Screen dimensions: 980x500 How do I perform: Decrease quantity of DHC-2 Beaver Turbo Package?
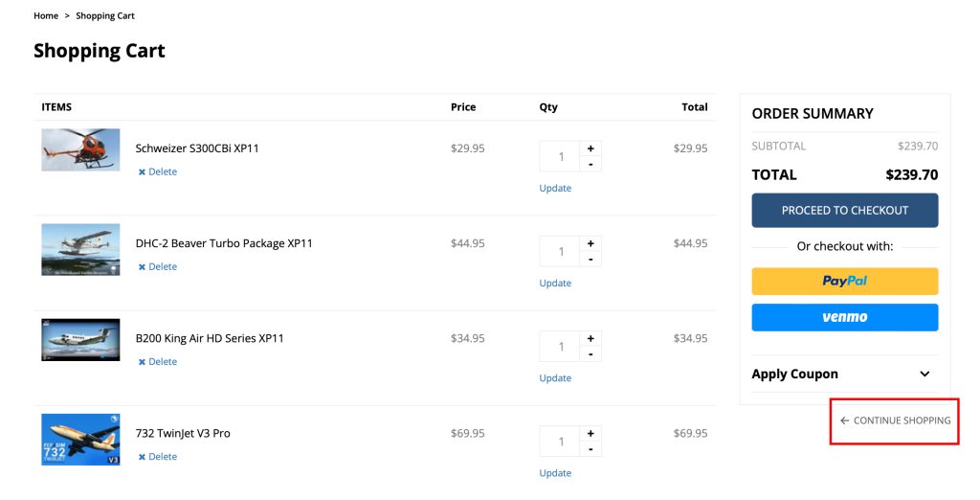coord(590,259)
